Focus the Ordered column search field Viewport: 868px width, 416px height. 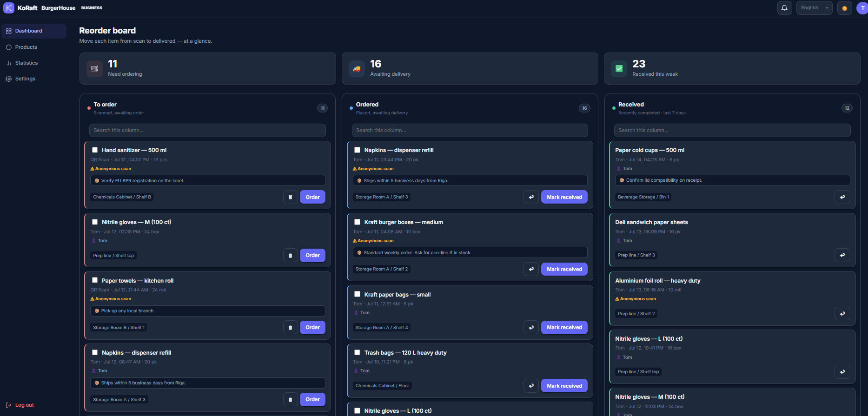point(470,131)
